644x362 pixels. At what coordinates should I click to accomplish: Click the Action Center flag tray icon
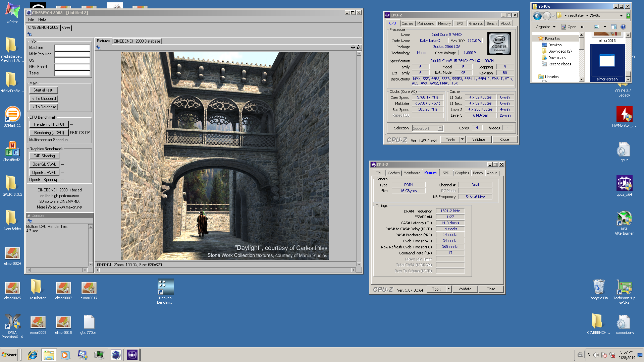[604, 355]
